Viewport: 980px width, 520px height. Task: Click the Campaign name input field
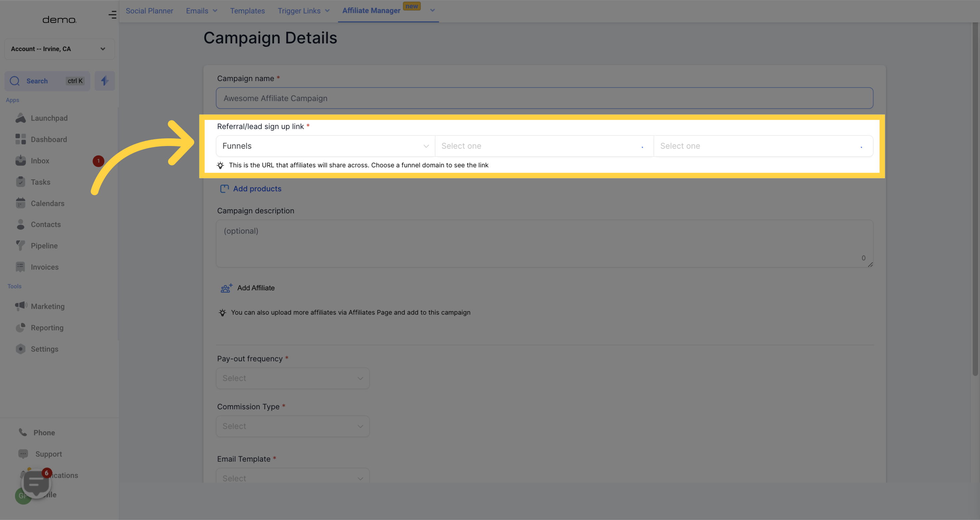point(544,98)
